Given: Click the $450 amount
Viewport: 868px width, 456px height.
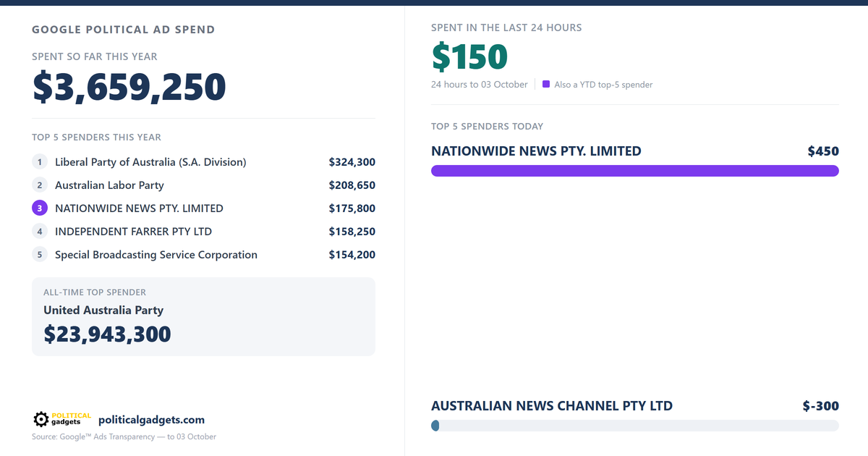Looking at the screenshot, I should point(823,151).
